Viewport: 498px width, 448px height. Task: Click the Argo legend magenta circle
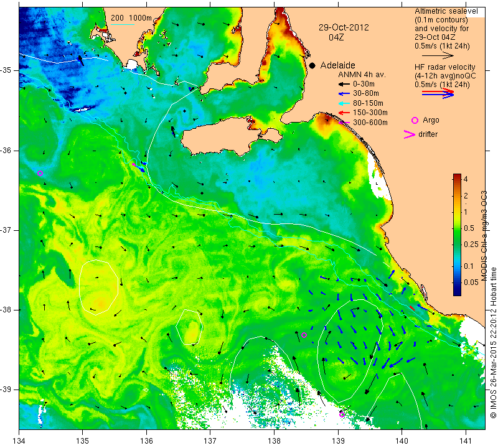tap(415, 120)
